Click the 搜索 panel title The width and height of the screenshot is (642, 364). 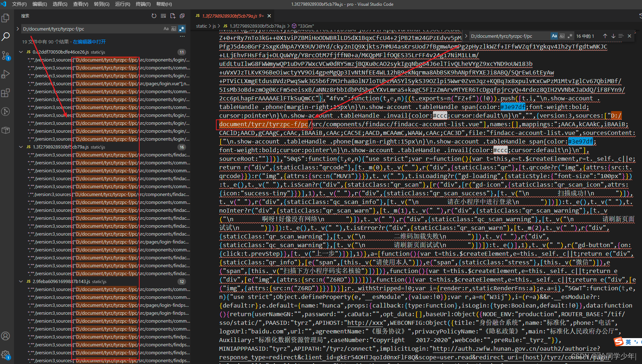25,16
